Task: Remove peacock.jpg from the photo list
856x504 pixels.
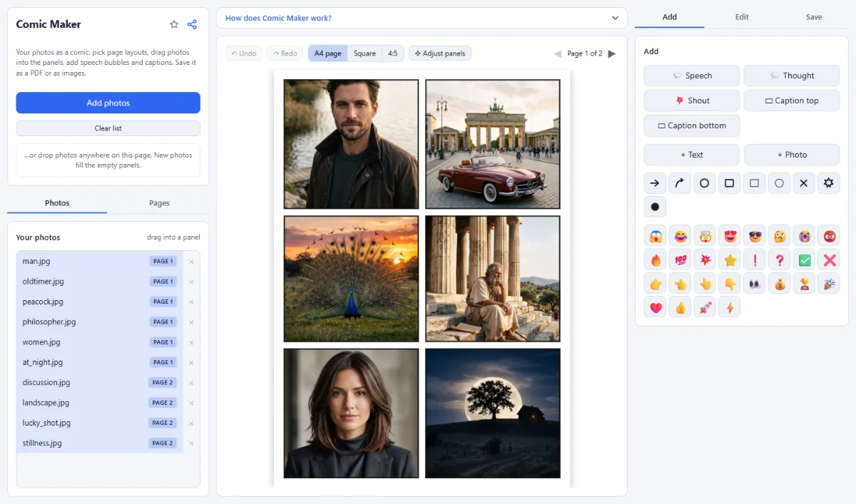Action: pyautogui.click(x=191, y=302)
